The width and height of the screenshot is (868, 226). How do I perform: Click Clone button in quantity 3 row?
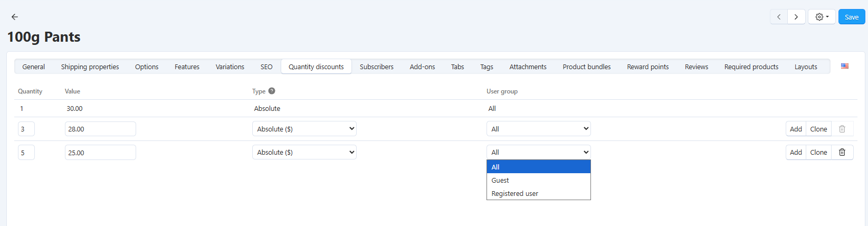point(819,129)
